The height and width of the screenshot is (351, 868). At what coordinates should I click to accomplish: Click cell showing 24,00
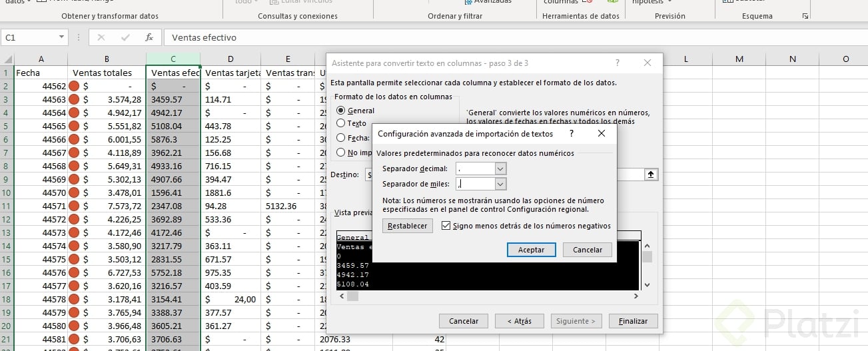click(x=230, y=299)
